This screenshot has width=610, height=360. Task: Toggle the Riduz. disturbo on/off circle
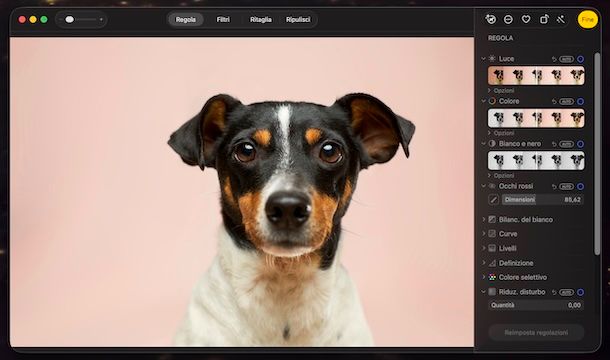click(x=580, y=292)
